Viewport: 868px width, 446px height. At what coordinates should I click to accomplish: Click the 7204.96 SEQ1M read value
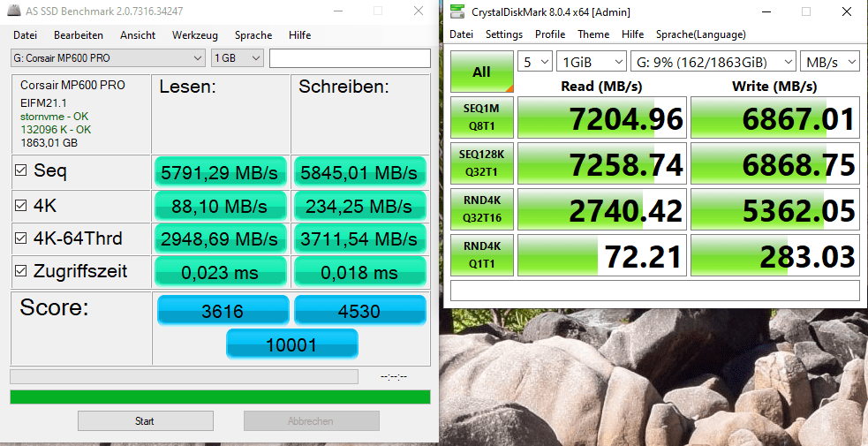click(602, 117)
